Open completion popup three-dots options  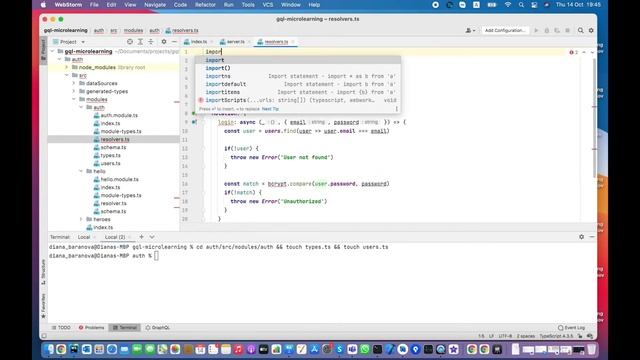[x=396, y=109]
